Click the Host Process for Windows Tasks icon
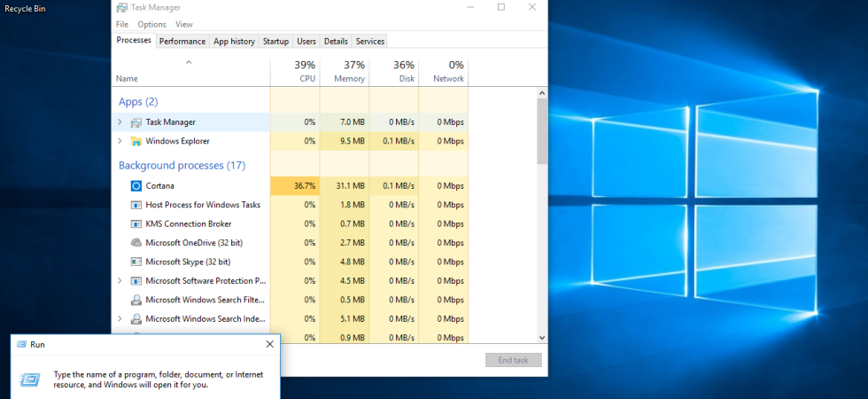 click(136, 205)
